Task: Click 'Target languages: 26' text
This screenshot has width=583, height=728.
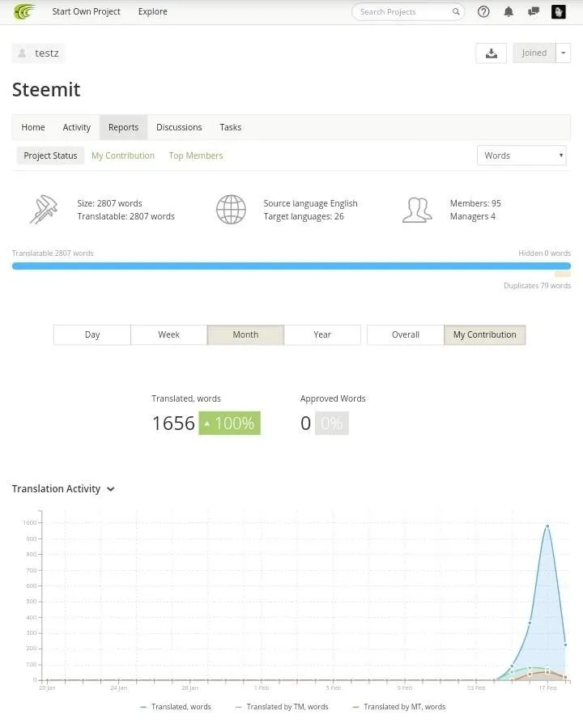Action: (304, 216)
